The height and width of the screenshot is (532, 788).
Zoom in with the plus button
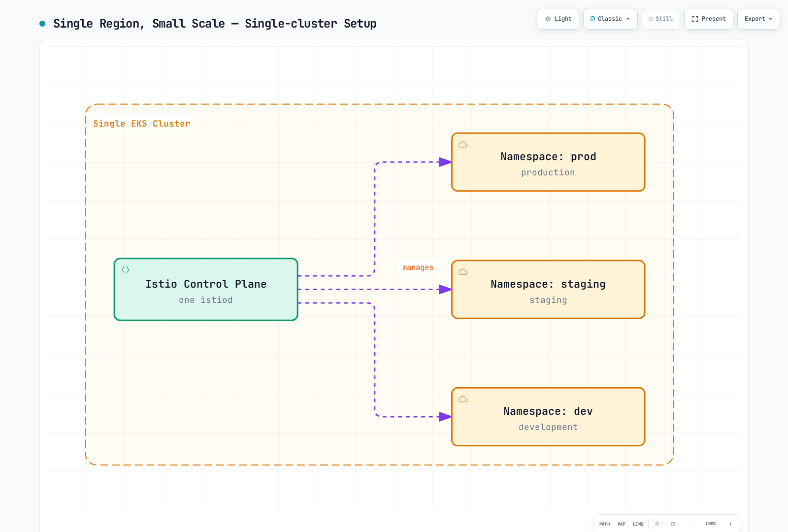click(x=730, y=524)
